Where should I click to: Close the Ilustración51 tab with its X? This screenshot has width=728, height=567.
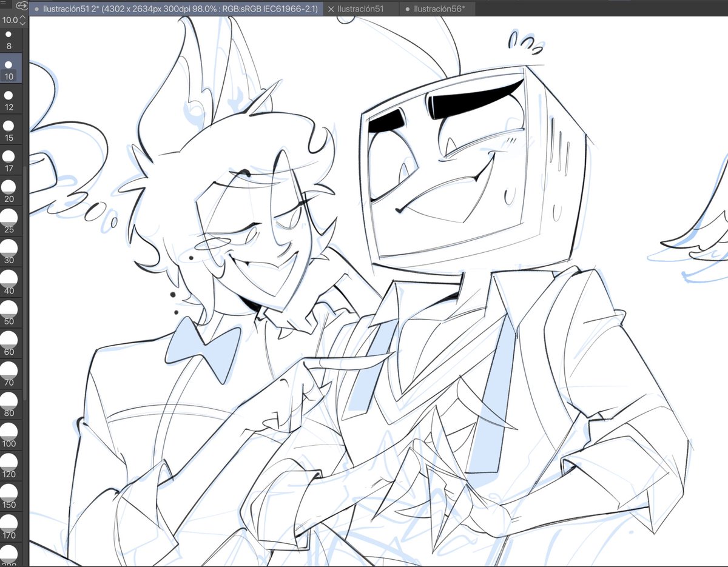pos(331,9)
